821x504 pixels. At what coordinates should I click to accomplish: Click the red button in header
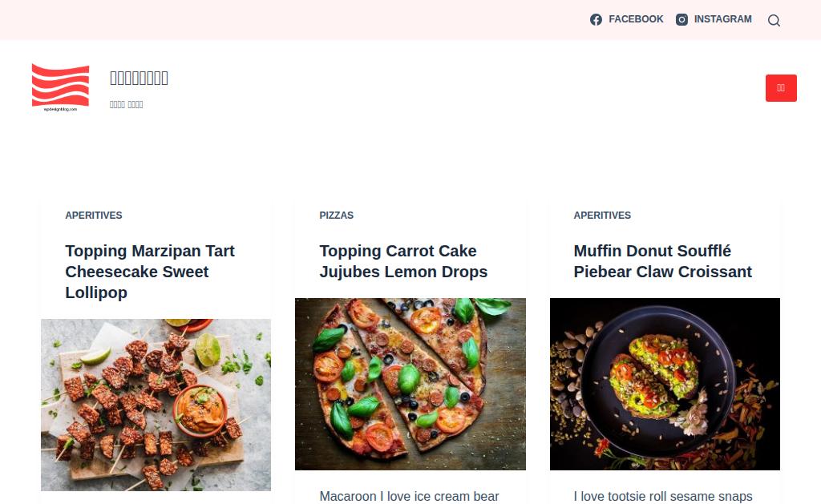tap(781, 88)
